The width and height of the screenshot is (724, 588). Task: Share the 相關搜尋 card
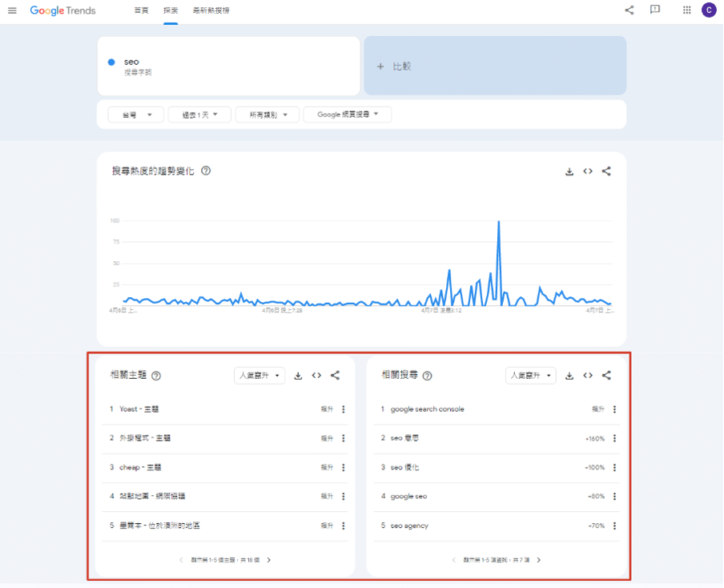coord(606,376)
